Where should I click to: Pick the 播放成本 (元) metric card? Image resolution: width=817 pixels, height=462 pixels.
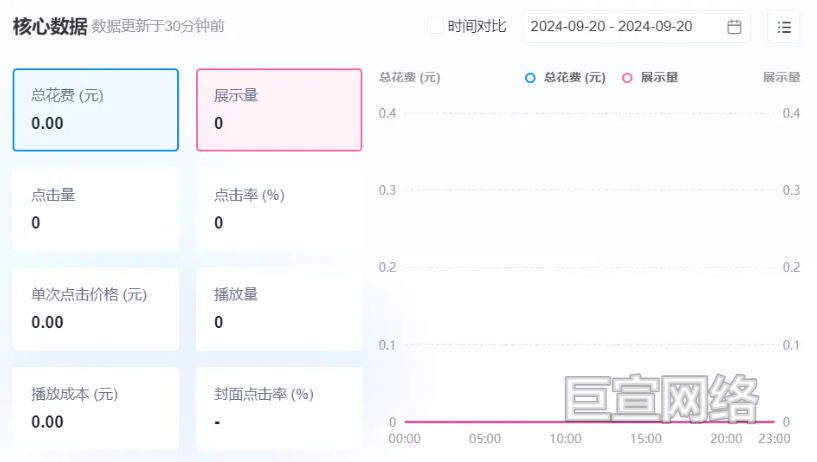[96, 408]
